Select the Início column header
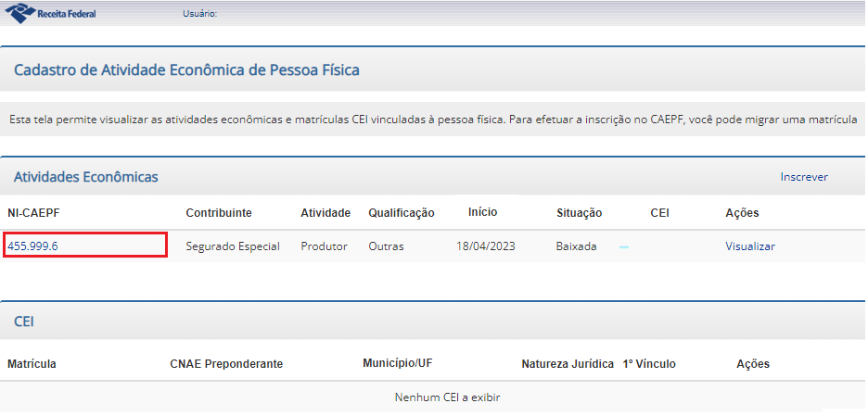The width and height of the screenshot is (868, 416). click(483, 212)
